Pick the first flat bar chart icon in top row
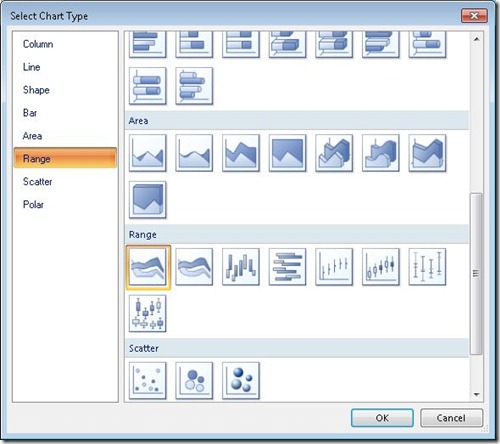This screenshot has height=444, width=500. click(x=147, y=44)
